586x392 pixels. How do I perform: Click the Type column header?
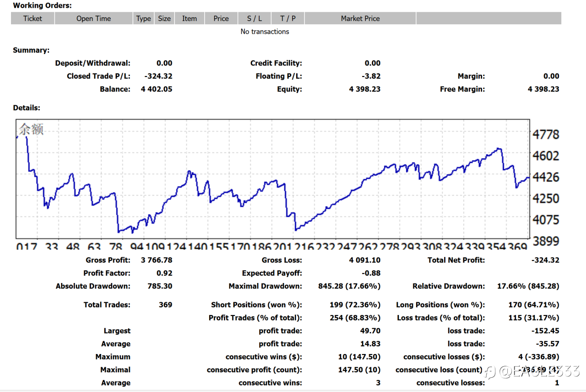pos(143,18)
